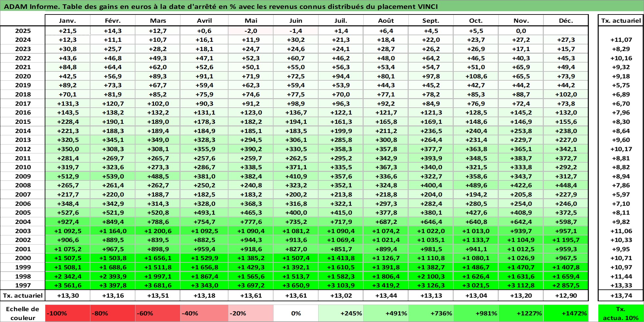Click the 'Tx. actuariel' bottom row label
The image size is (644, 322).
tap(23, 295)
